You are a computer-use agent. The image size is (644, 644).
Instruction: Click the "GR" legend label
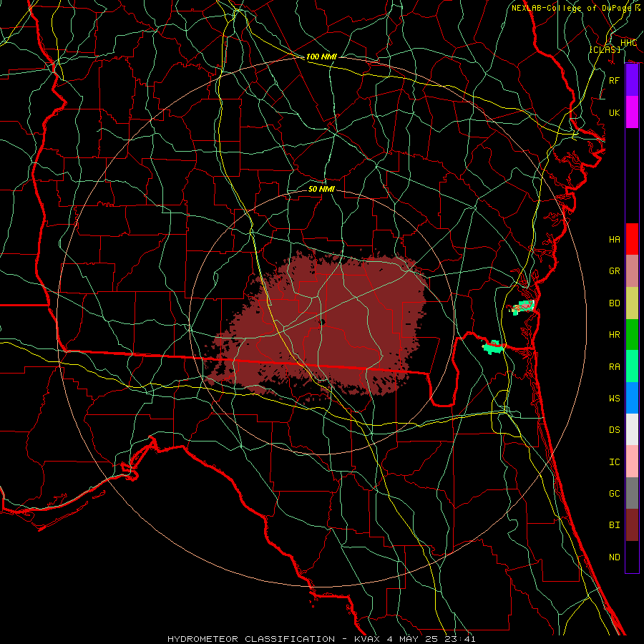click(x=615, y=271)
